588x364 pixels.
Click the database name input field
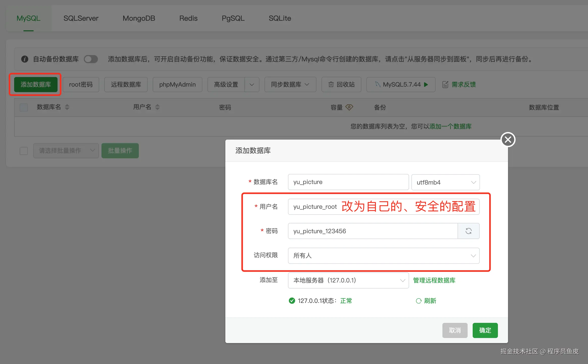point(348,182)
